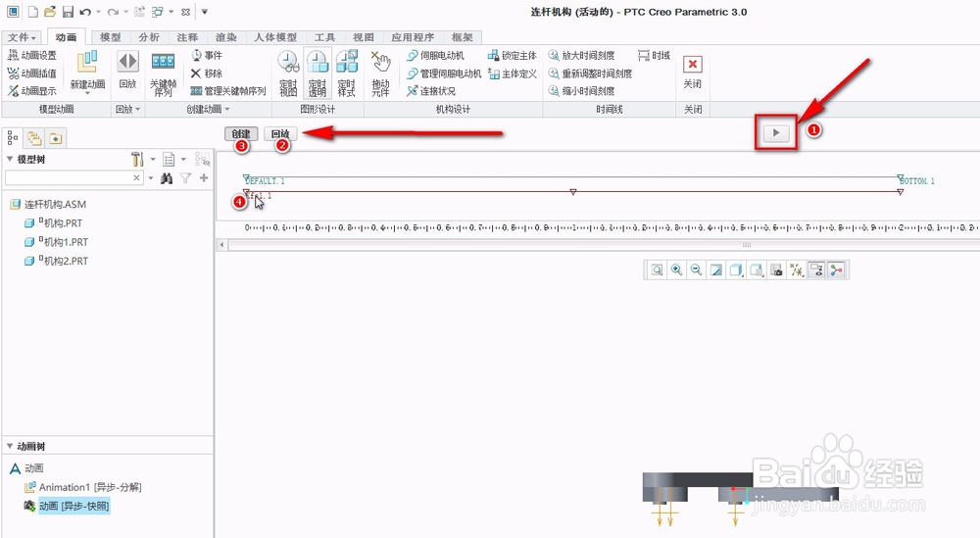980x538 pixels.
Task: Click the New file icon in quick access toolbar
Action: [33, 12]
